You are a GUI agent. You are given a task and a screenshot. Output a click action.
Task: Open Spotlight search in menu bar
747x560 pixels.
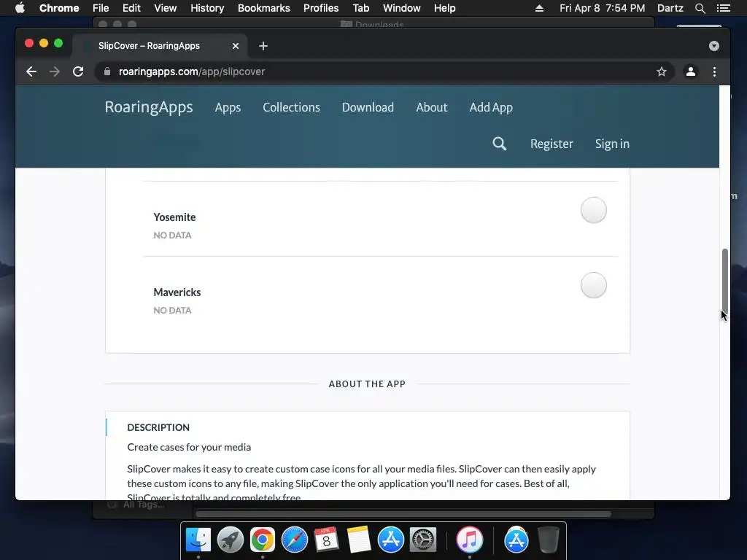point(700,8)
